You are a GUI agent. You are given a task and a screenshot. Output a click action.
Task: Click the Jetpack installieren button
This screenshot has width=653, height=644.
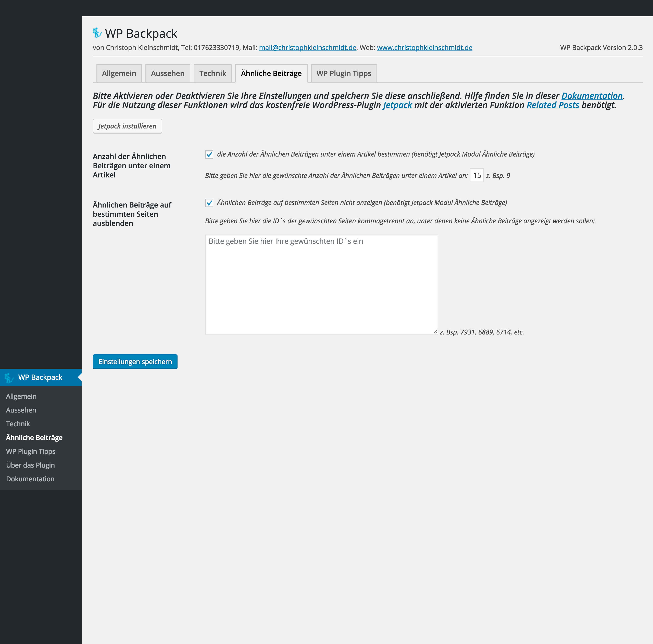click(x=128, y=126)
